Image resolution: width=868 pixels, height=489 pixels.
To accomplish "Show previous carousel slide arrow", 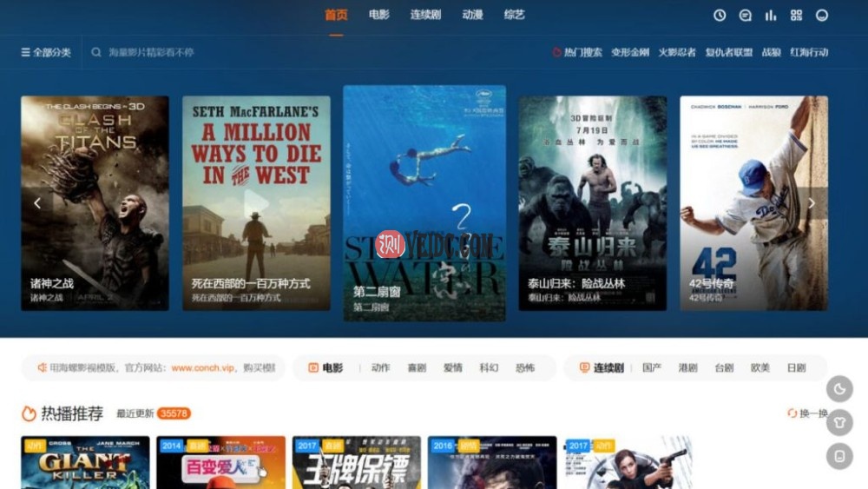I will 37,203.
